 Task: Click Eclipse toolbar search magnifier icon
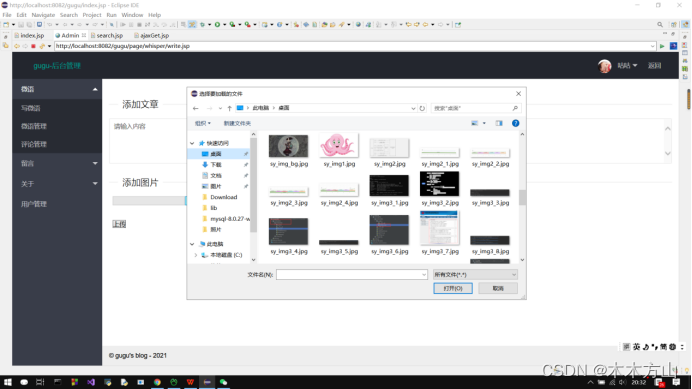click(660, 25)
